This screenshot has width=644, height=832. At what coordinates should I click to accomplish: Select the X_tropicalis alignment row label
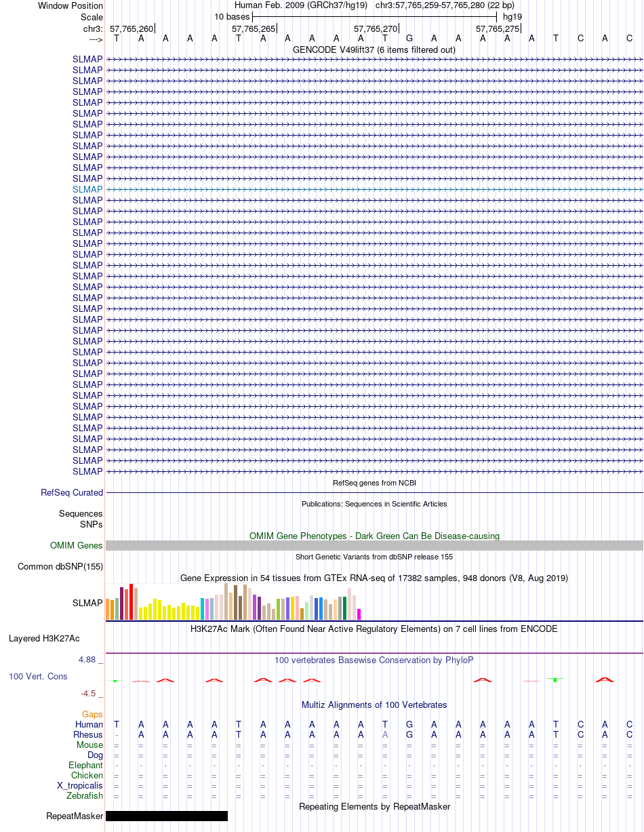click(x=80, y=785)
